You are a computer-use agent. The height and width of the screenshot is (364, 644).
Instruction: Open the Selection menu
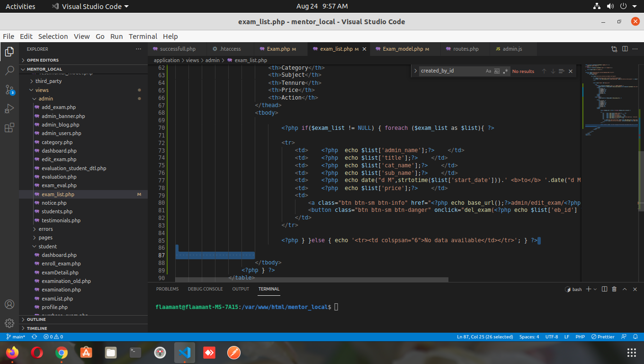(53, 36)
